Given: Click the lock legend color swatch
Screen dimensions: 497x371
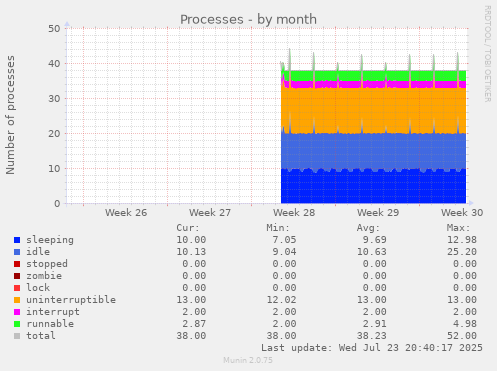Looking at the screenshot, I should pyautogui.click(x=17, y=288).
